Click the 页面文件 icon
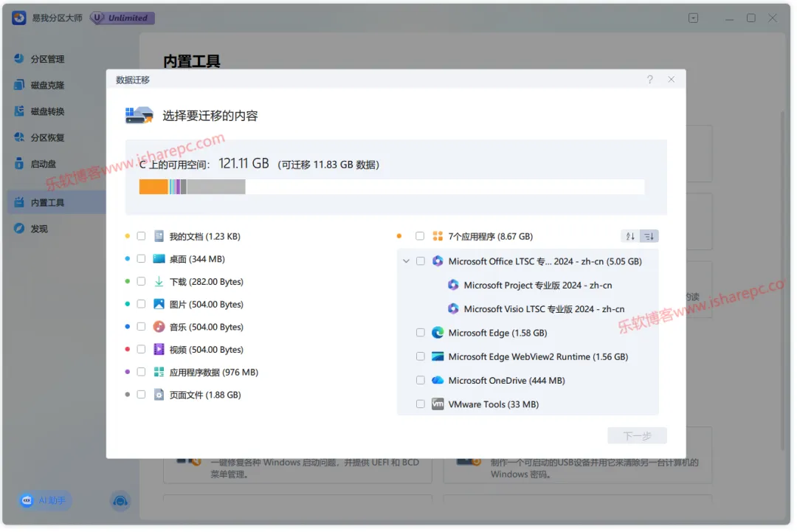Image resolution: width=797 pixels, height=532 pixels. point(159,395)
